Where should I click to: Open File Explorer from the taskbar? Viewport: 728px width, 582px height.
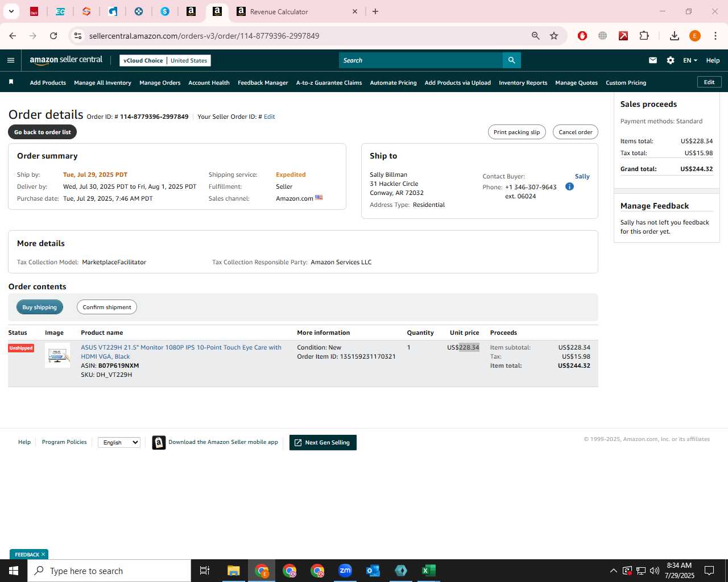click(234, 571)
